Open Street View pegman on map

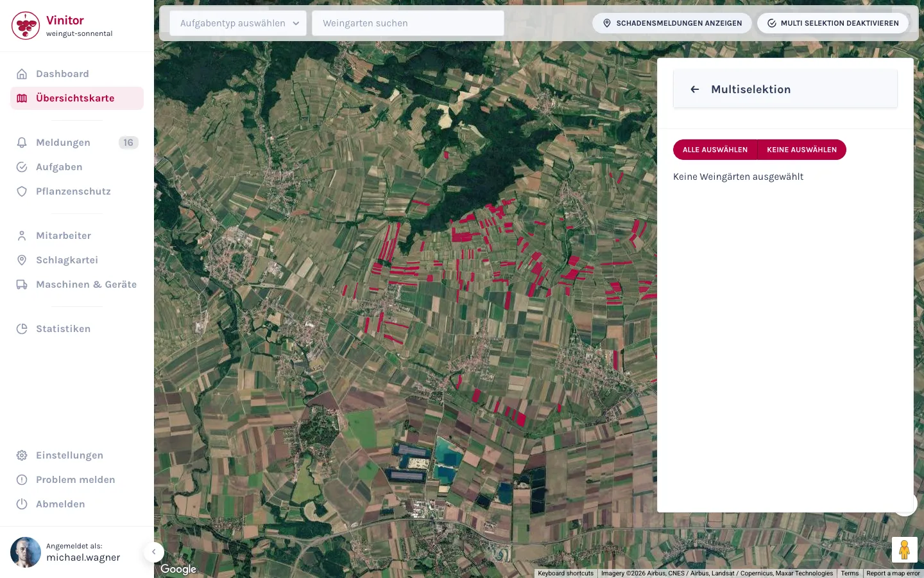[x=904, y=550]
